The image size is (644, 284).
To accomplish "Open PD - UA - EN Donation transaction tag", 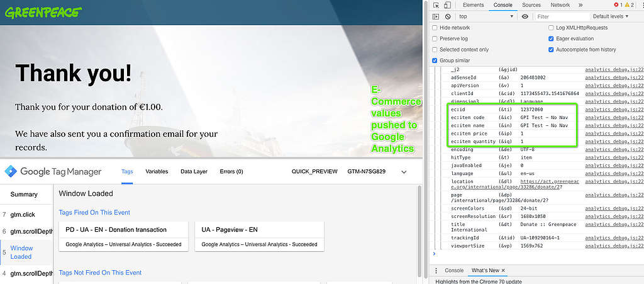I will (124, 236).
